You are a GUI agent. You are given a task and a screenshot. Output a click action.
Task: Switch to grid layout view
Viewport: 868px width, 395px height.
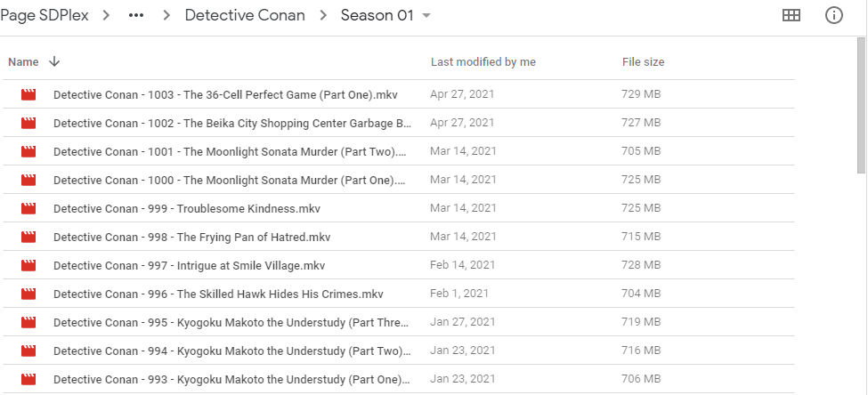click(791, 15)
